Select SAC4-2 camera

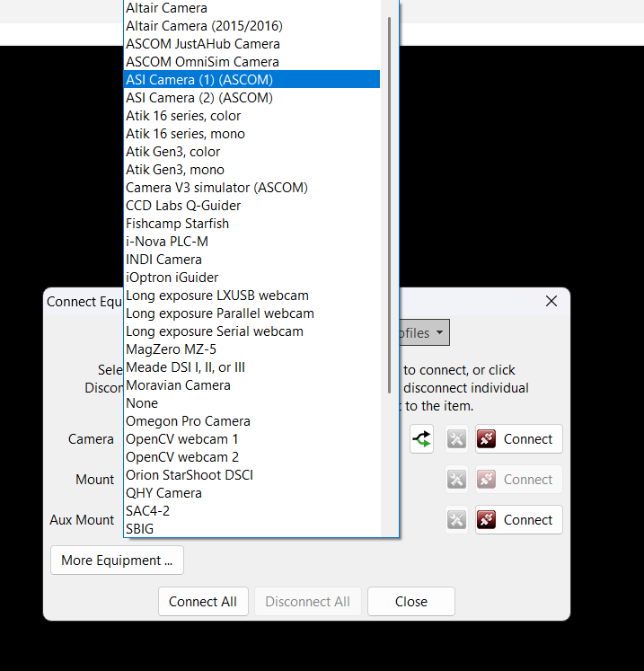pos(251,511)
